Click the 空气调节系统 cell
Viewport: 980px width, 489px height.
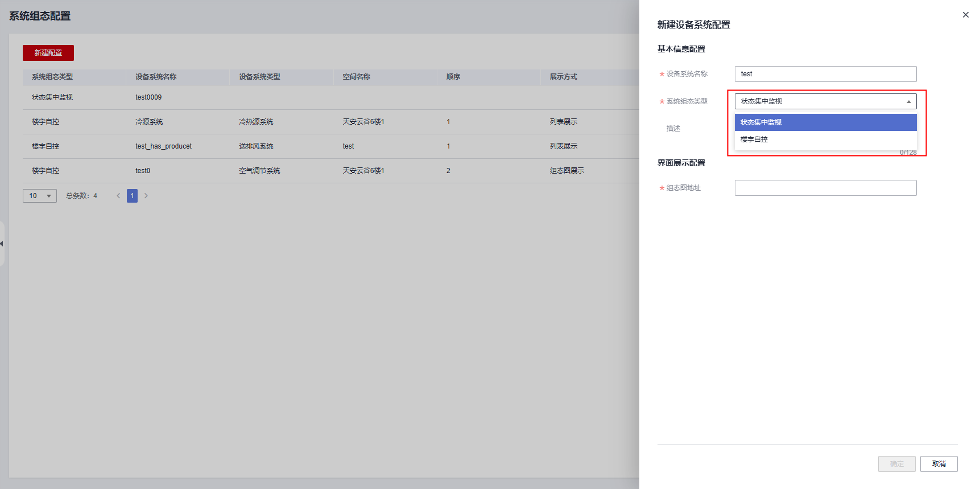point(259,171)
